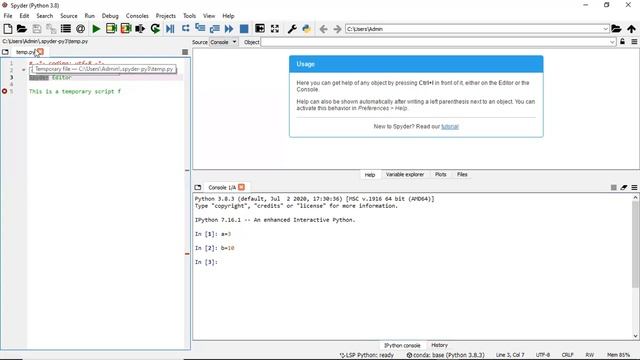Go forward with right arrow icon

coord(337,29)
